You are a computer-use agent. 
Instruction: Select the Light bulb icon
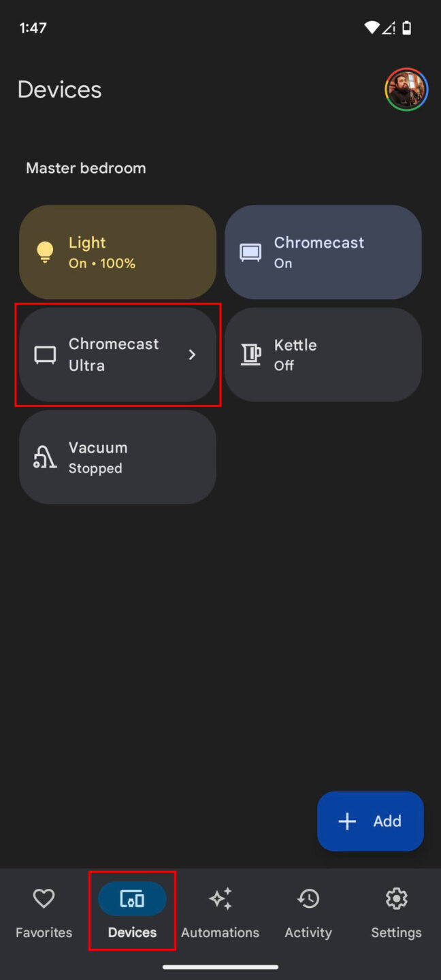[x=44, y=252]
